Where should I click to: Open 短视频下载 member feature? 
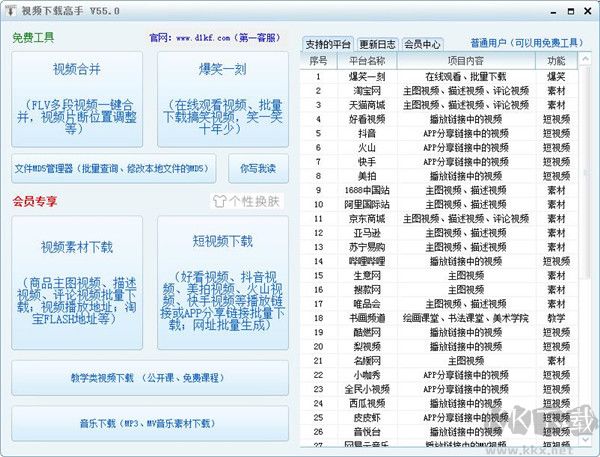[x=223, y=283]
